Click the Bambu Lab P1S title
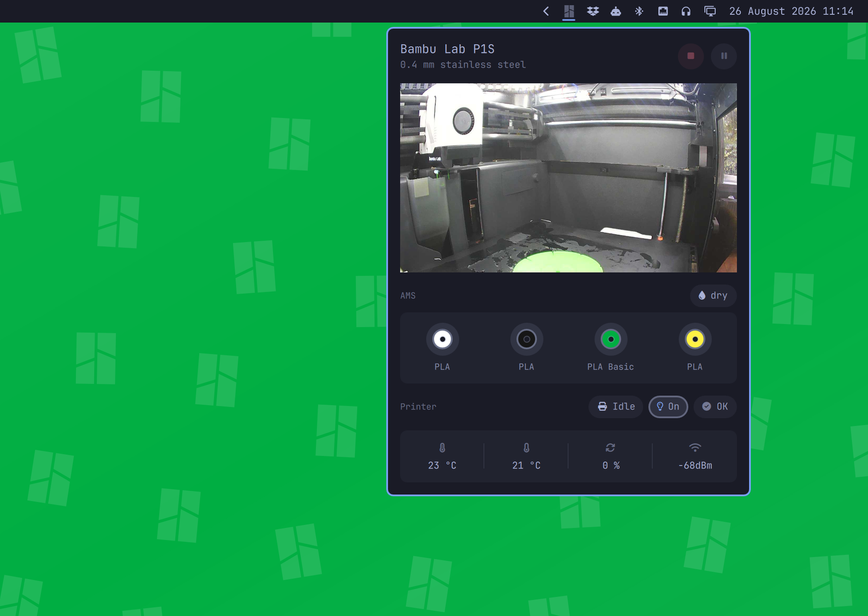Viewport: 868px width, 616px height. click(x=448, y=49)
